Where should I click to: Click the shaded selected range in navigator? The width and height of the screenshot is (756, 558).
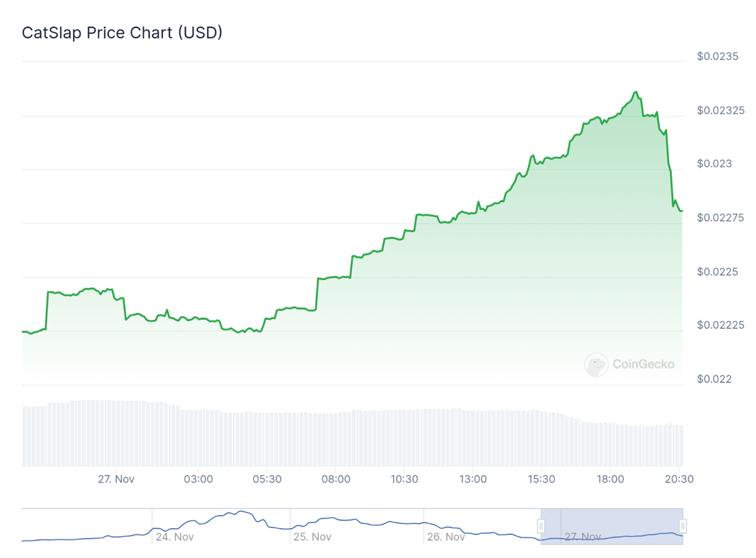[612, 527]
